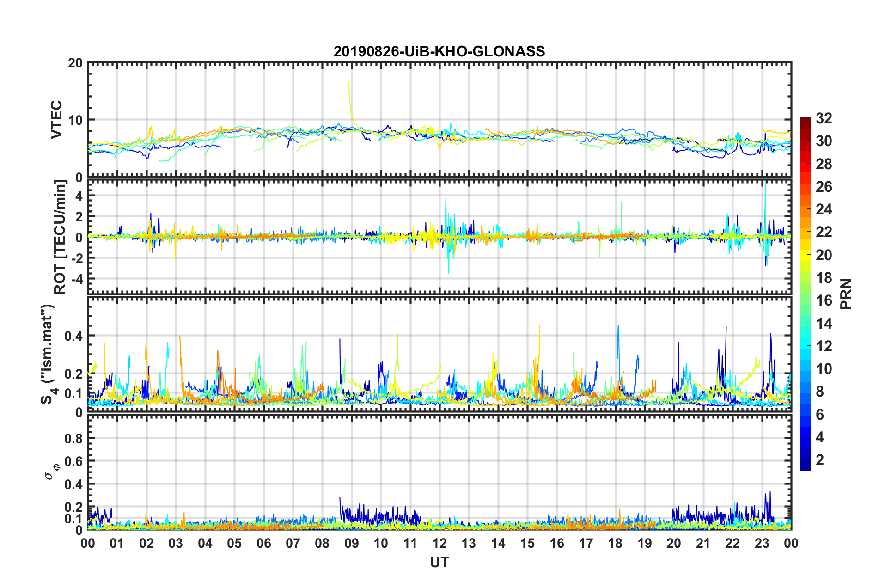Click x-axis hour label 21
The width and height of the screenshot is (879, 588).
(x=703, y=543)
